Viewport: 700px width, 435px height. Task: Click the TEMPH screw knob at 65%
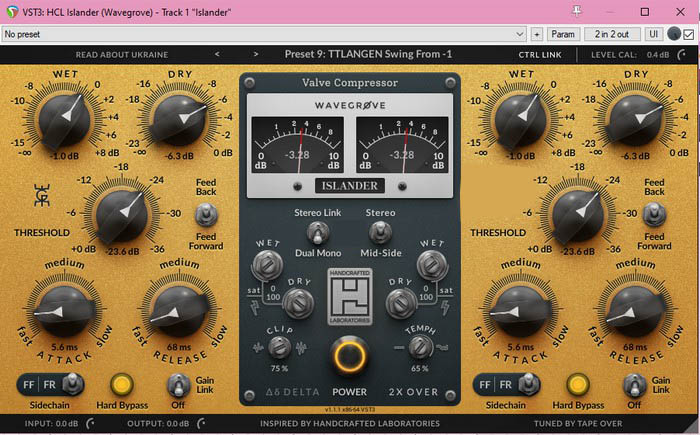tap(421, 347)
